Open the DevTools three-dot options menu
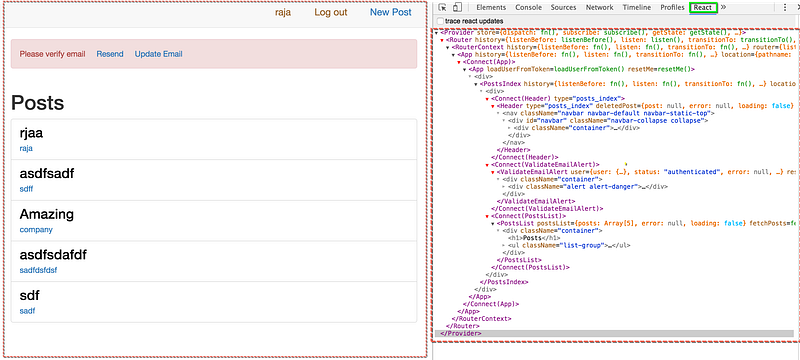Image resolution: width=800 pixels, height=360 pixels. click(x=785, y=8)
